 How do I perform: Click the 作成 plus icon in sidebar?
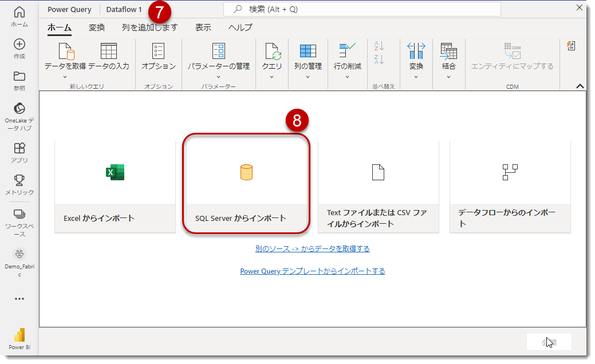click(19, 45)
